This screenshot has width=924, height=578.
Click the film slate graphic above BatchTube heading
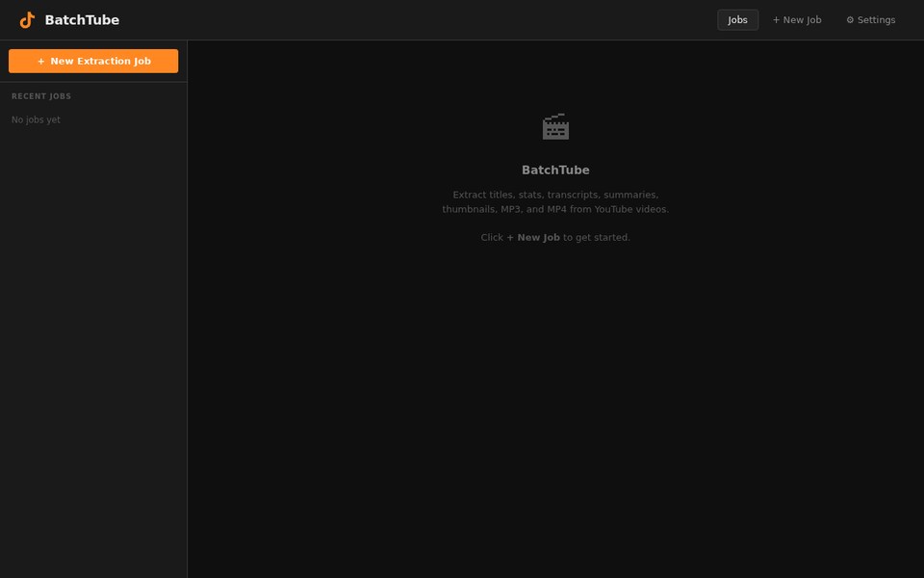coord(555,126)
